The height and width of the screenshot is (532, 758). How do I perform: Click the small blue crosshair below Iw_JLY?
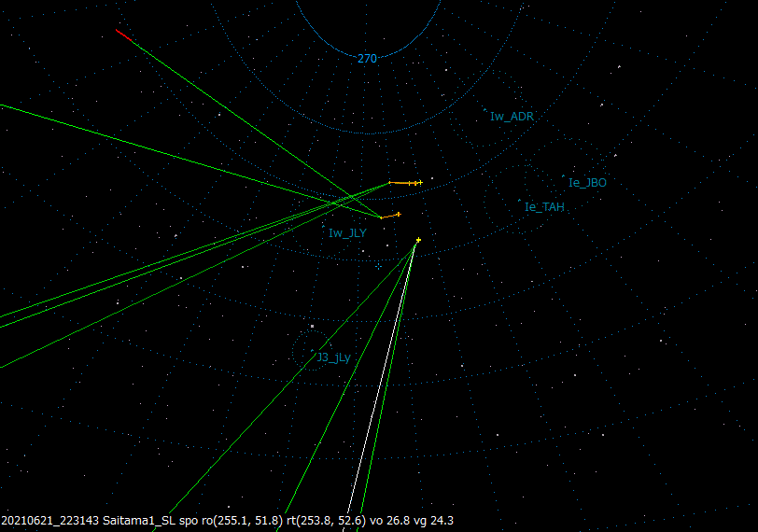pos(378,266)
